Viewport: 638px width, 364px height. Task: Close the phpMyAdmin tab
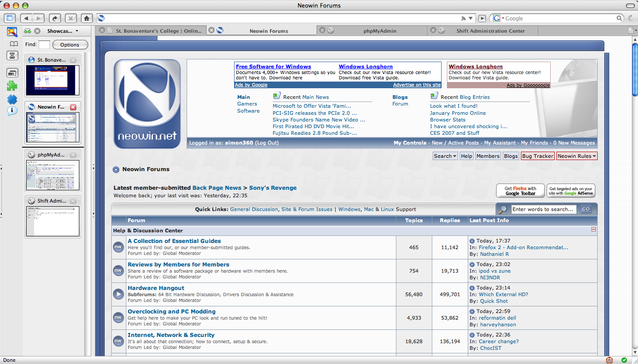point(322,30)
